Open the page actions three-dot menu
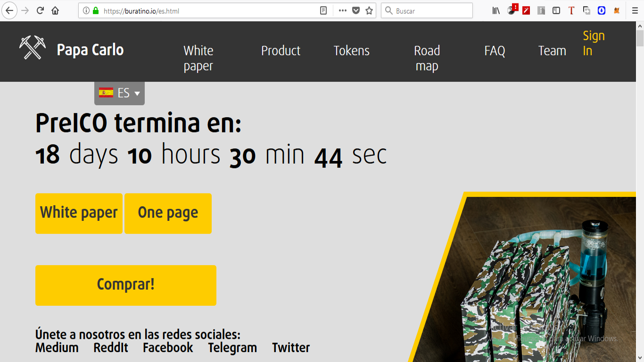 (x=343, y=10)
